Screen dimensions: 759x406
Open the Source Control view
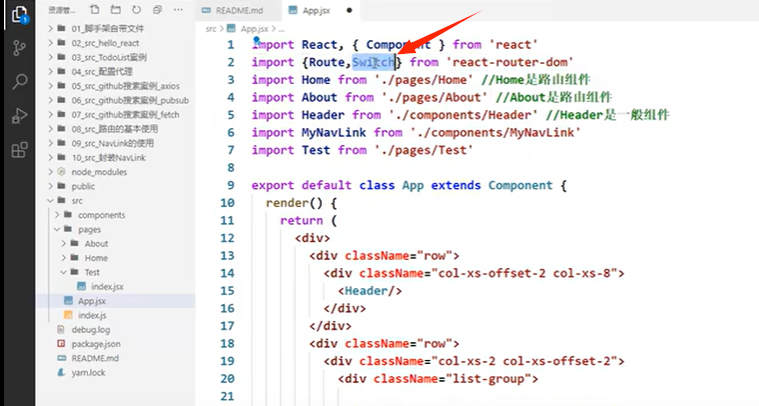19,48
